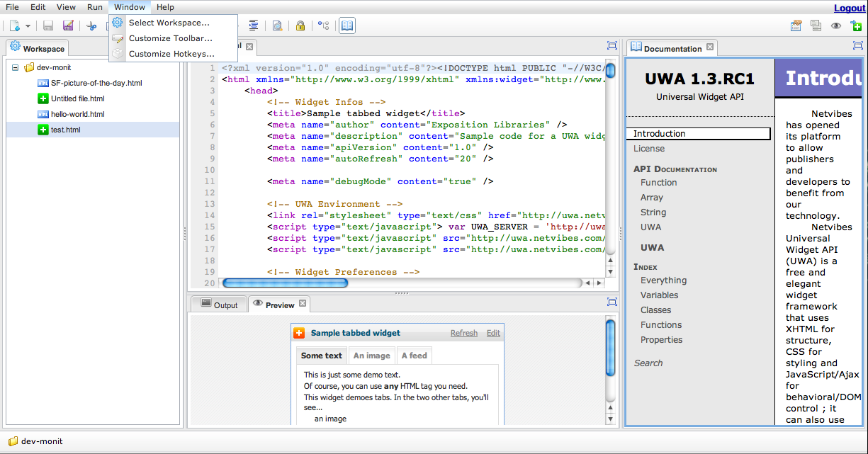Maximize the Documentation panel

pos(857,45)
